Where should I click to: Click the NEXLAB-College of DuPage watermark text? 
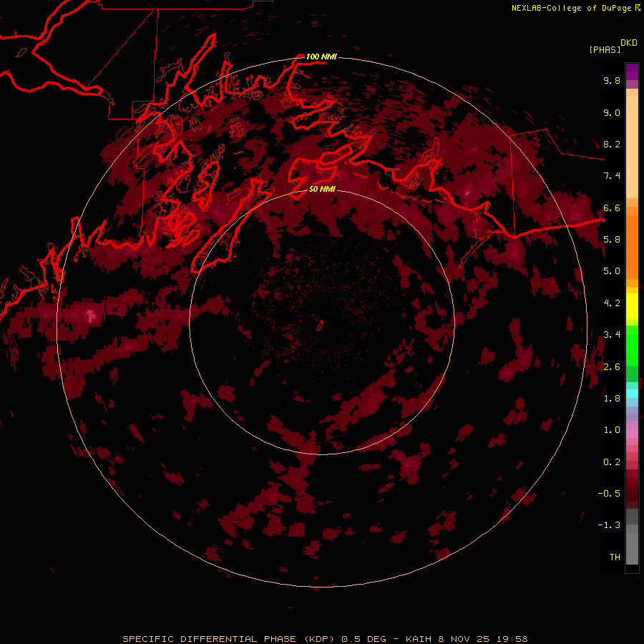tap(571, 8)
